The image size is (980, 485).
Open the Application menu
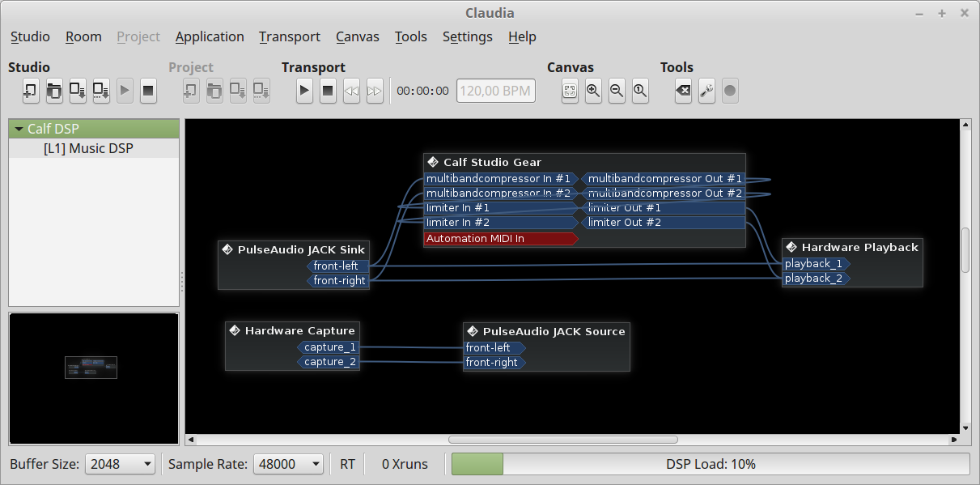tap(210, 36)
